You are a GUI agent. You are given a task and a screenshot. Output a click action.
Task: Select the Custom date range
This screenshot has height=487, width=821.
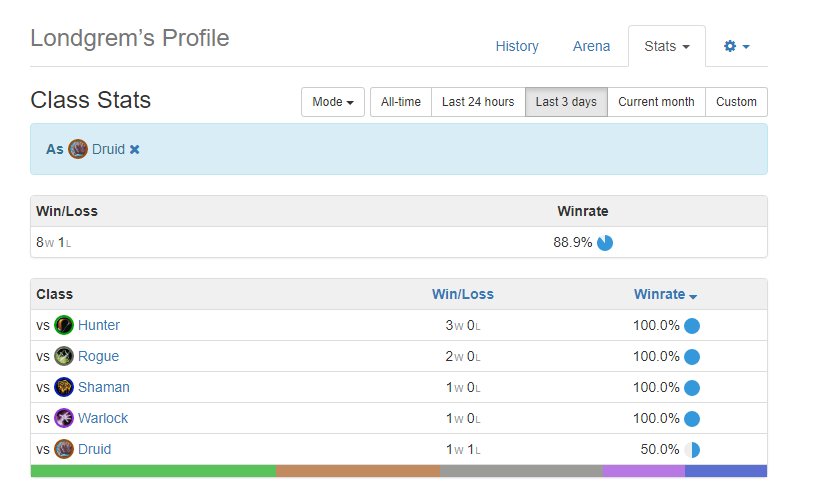click(736, 102)
